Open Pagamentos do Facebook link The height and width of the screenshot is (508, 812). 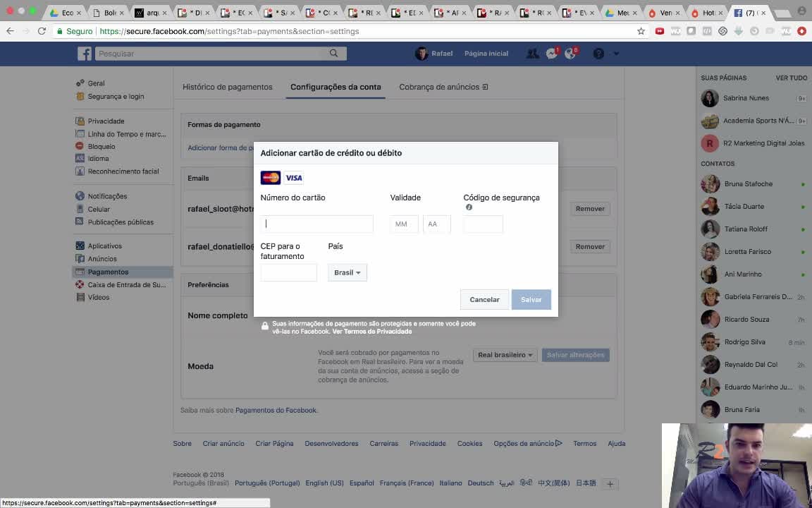pos(276,410)
